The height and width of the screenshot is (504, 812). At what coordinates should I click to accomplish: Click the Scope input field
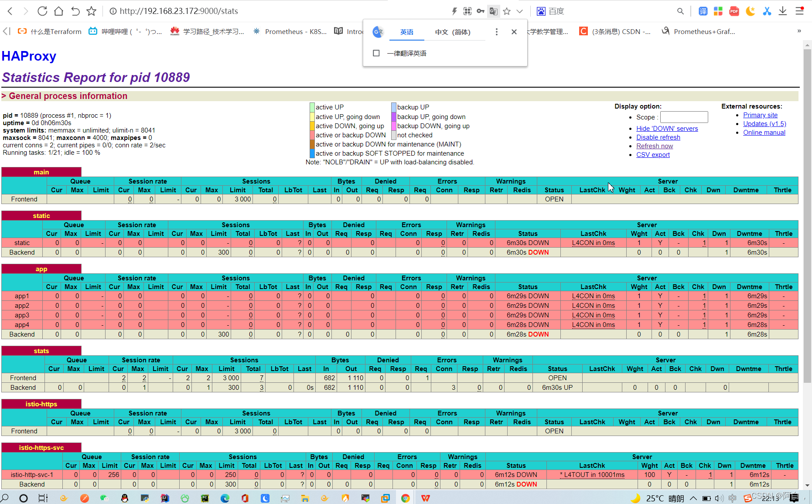[x=684, y=117]
